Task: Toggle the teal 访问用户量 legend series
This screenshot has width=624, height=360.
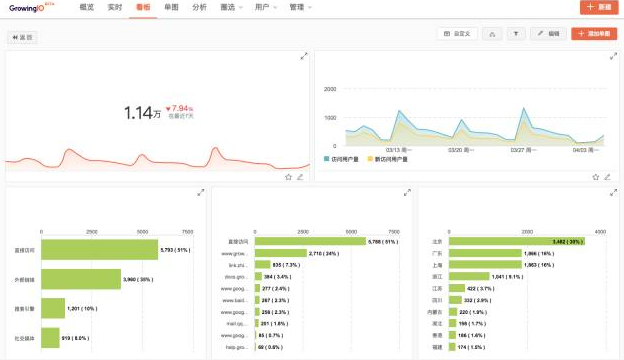Action: (341, 159)
